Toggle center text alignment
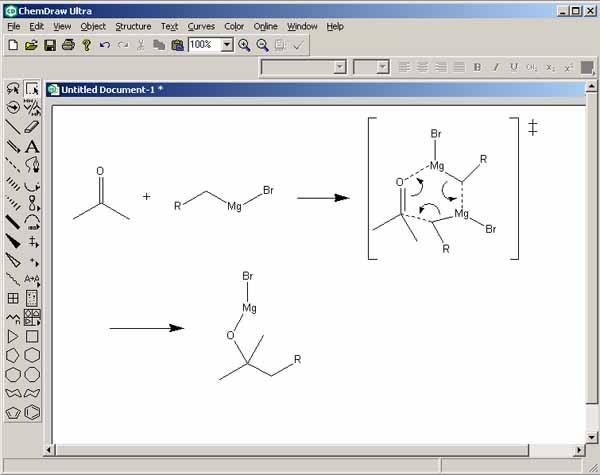 coord(422,67)
